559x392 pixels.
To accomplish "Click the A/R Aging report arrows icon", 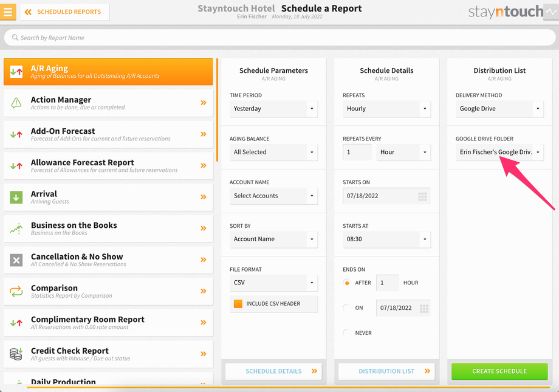I will (16, 72).
